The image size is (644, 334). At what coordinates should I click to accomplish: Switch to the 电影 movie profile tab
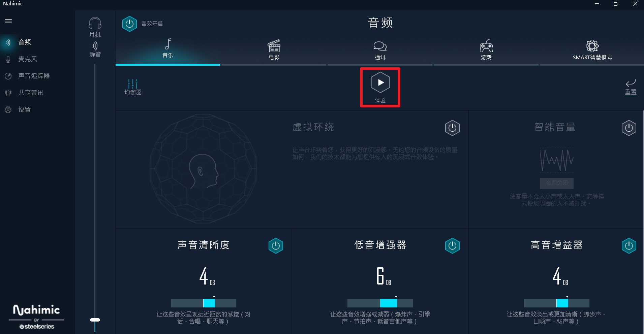[274, 51]
